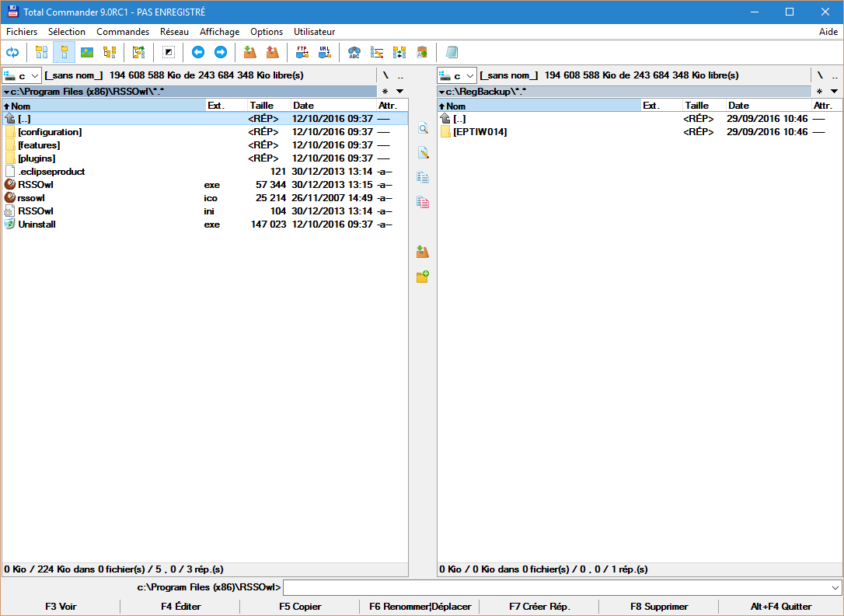Click F3 Voir button

[x=61, y=607]
